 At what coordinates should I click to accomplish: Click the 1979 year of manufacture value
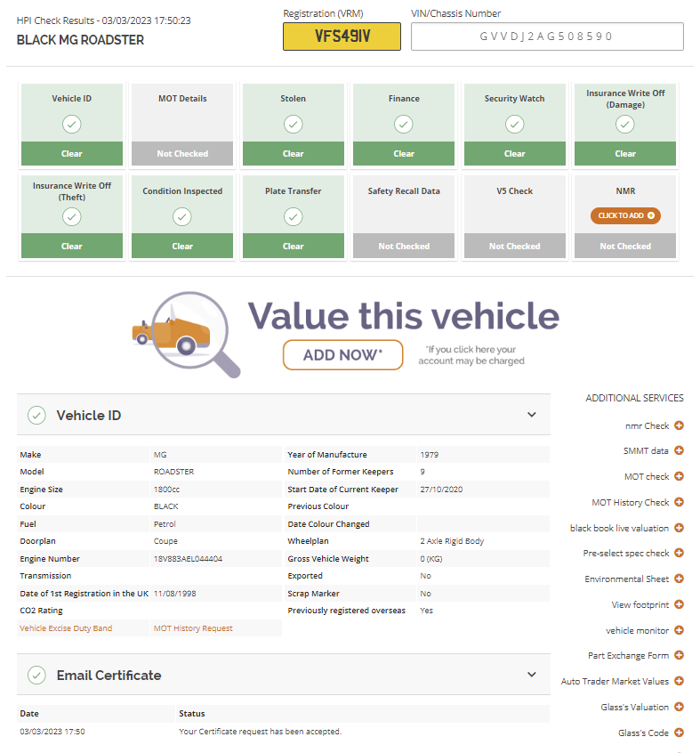429,454
